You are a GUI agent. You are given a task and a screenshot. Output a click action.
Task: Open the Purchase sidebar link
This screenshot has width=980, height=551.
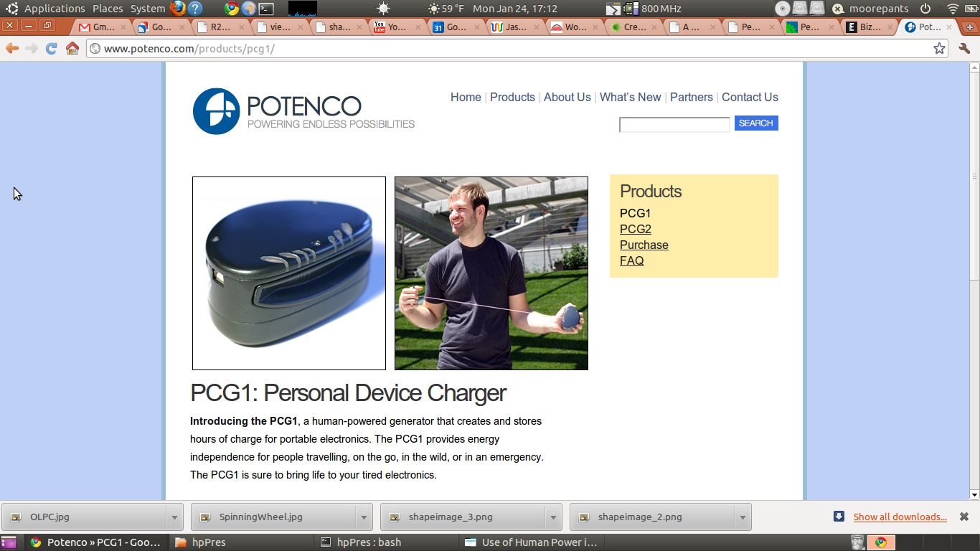[644, 245]
